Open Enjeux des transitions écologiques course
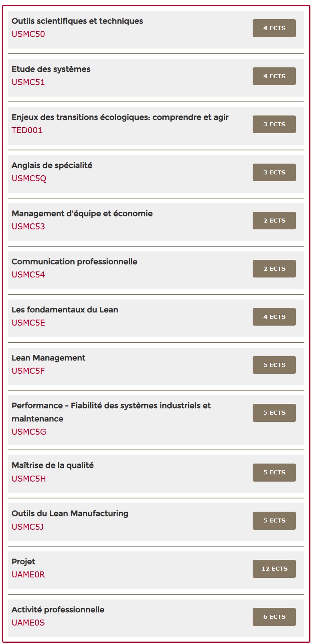Screen dimensions: 312x644 point(120,117)
